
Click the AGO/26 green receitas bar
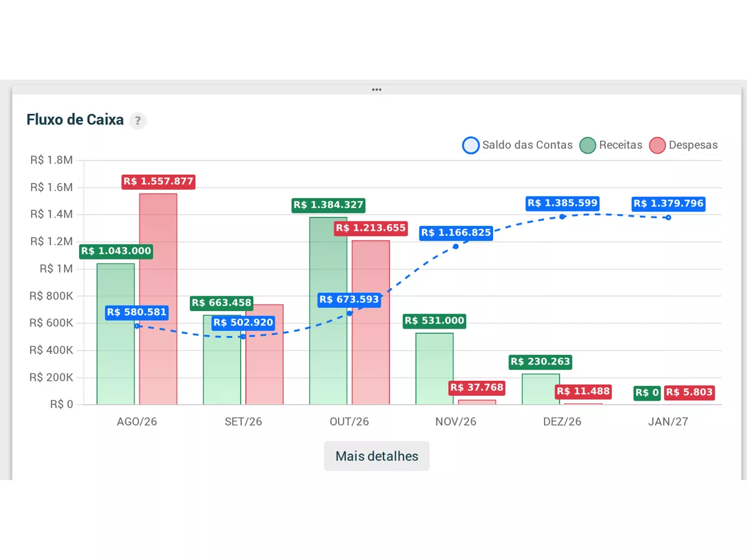coord(116,334)
